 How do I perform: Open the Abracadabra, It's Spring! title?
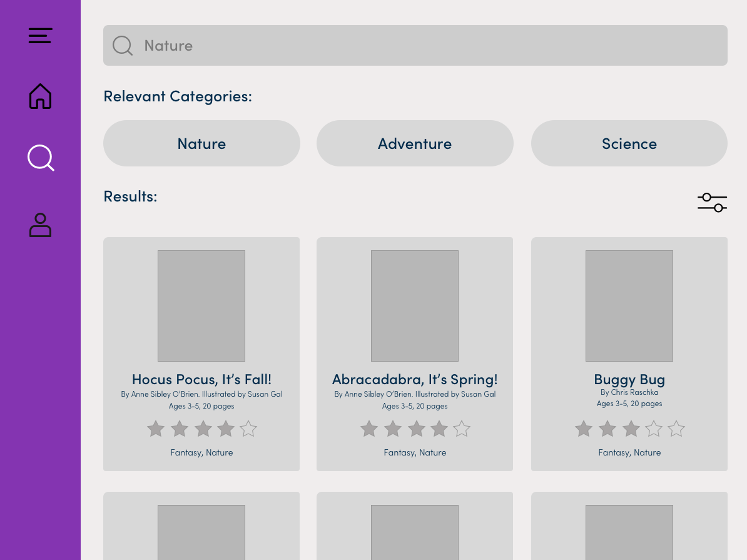coord(415,379)
